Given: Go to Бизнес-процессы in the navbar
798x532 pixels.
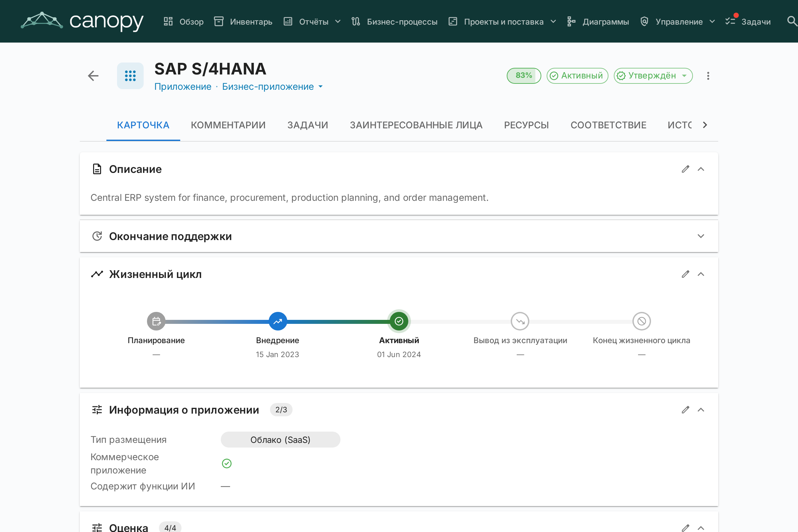Looking at the screenshot, I should (395, 22).
